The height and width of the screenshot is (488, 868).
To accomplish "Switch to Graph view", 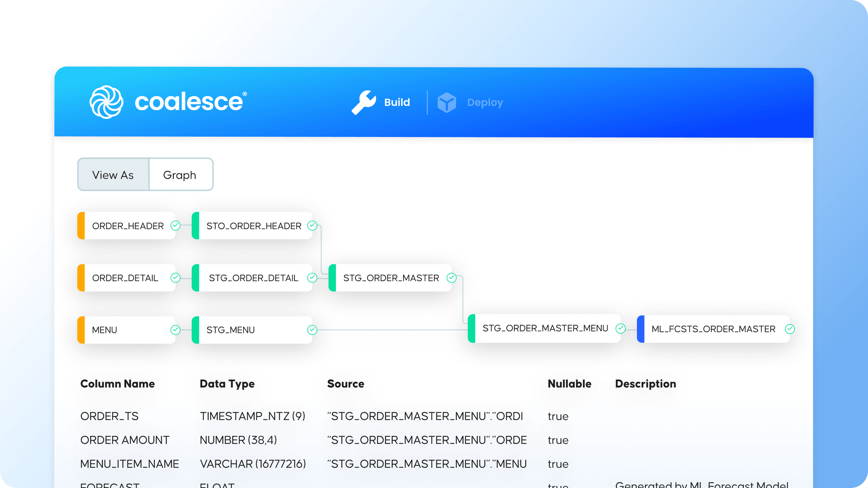I will click(x=180, y=175).
